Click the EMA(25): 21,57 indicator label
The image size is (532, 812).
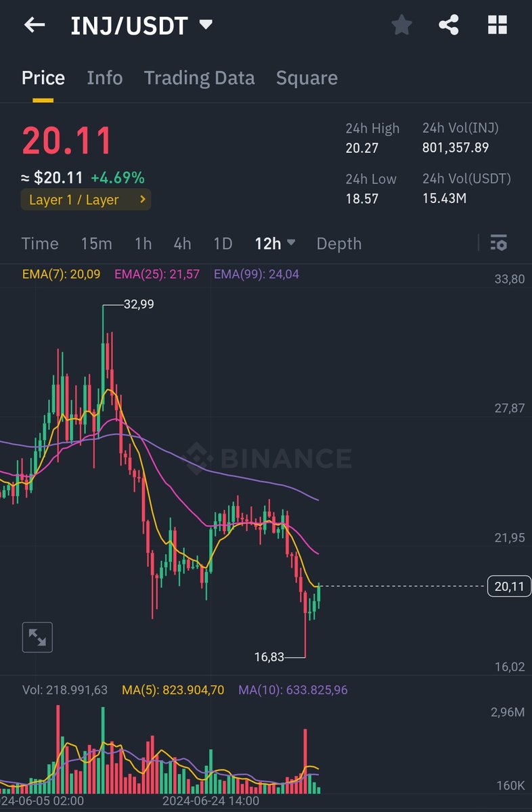(x=157, y=274)
